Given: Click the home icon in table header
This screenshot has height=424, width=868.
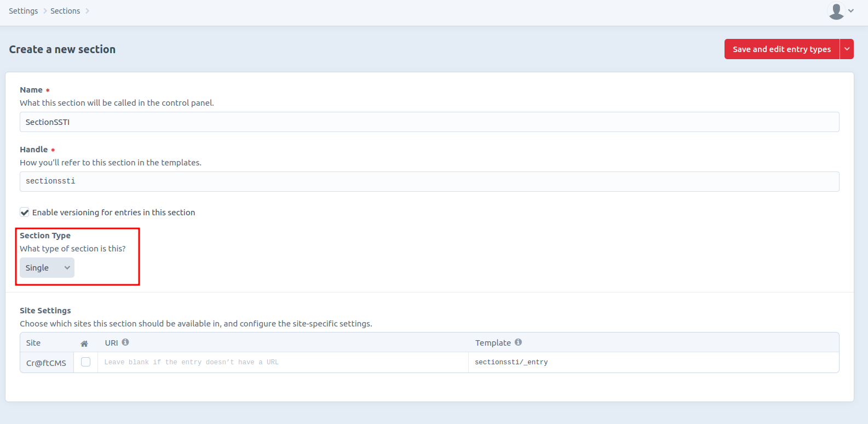Looking at the screenshot, I should (84, 343).
